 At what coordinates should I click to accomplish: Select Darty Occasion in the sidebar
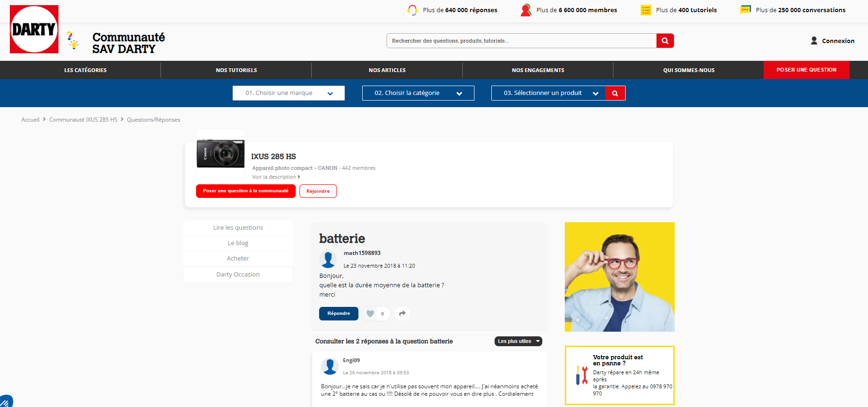click(x=238, y=275)
